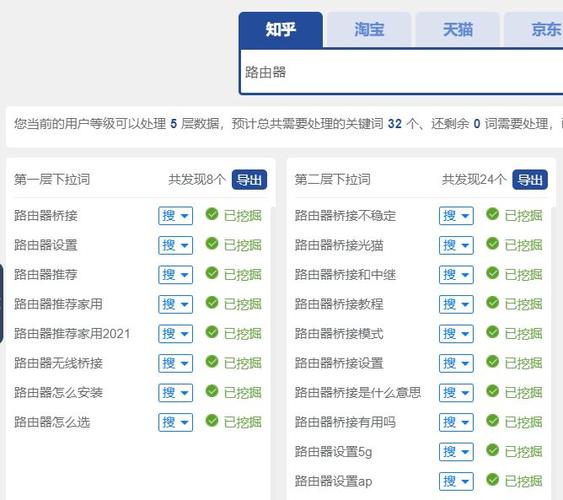563x500 pixels.
Task: Open the 搜 dropdown for 路由器推荐家用
Action: pyautogui.click(x=176, y=304)
